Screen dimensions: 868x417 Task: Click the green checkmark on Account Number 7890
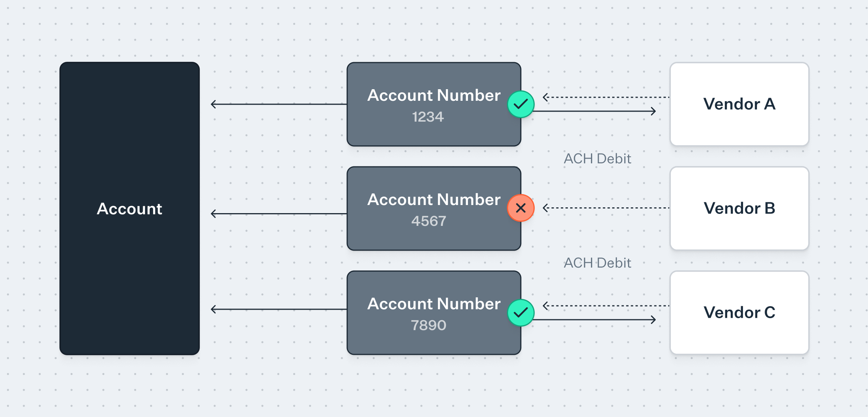(521, 312)
